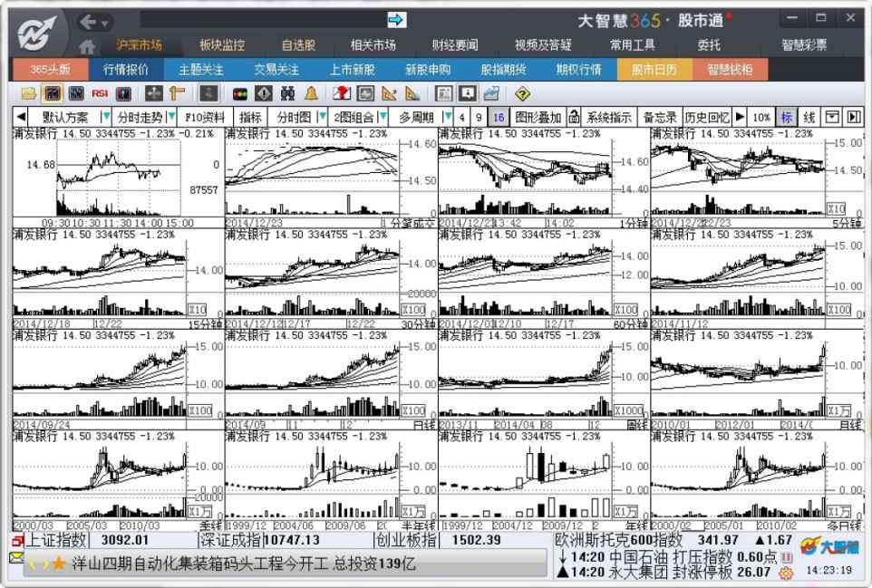The width and height of the screenshot is (872, 588).
Task: Toggle the 10% scale button
Action: pos(761,117)
